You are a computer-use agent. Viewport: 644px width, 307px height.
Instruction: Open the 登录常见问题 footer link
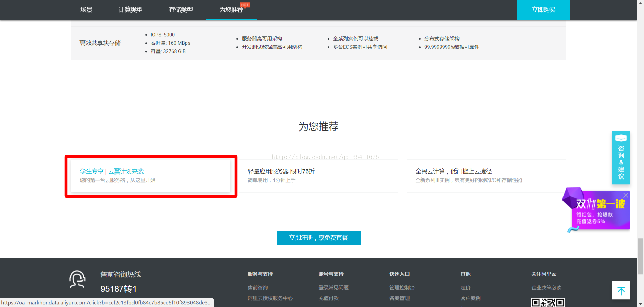coord(333,288)
